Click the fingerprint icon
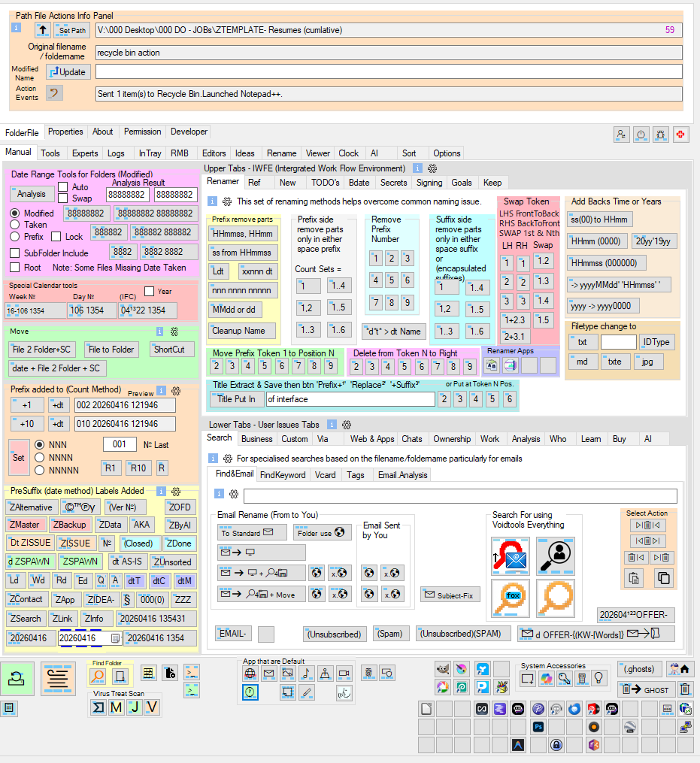The image size is (700, 763). [369, 674]
